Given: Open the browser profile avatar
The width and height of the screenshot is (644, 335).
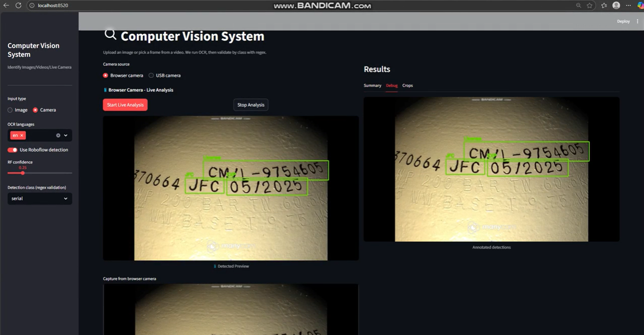Looking at the screenshot, I should [x=616, y=6].
